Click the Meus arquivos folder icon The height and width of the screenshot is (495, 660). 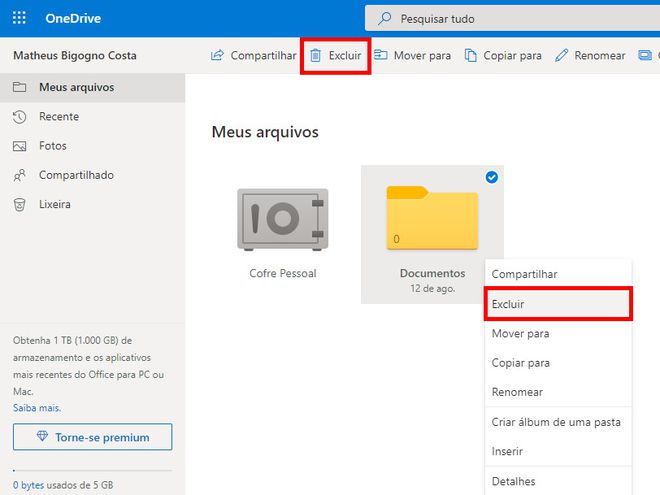pyautogui.click(x=19, y=87)
